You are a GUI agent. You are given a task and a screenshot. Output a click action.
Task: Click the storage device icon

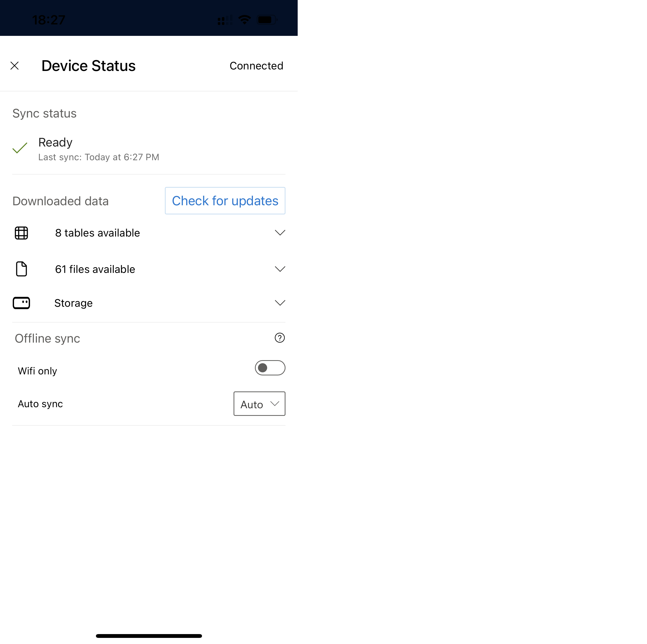click(21, 302)
